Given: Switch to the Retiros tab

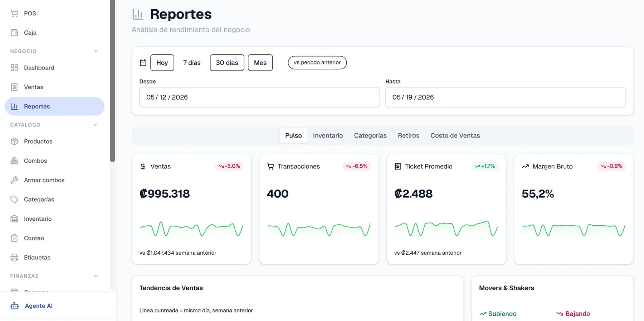Looking at the screenshot, I should point(409,135).
